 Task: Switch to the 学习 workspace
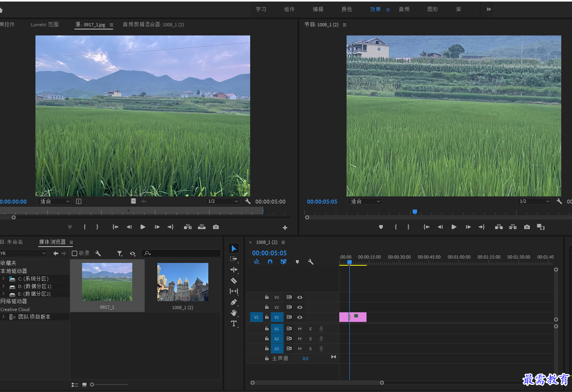261,9
